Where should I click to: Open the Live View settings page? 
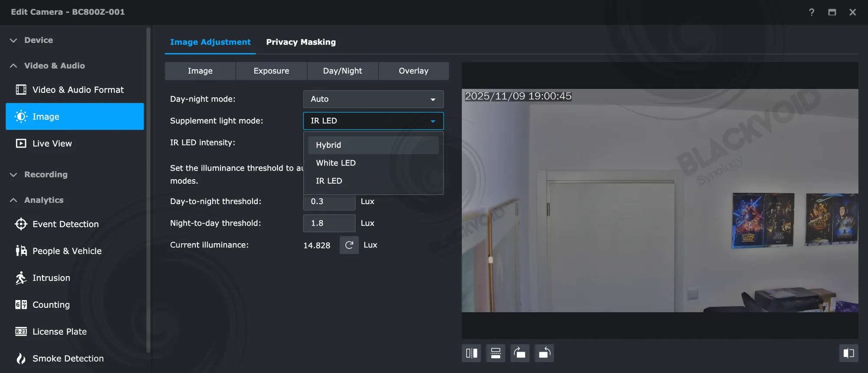tap(52, 144)
